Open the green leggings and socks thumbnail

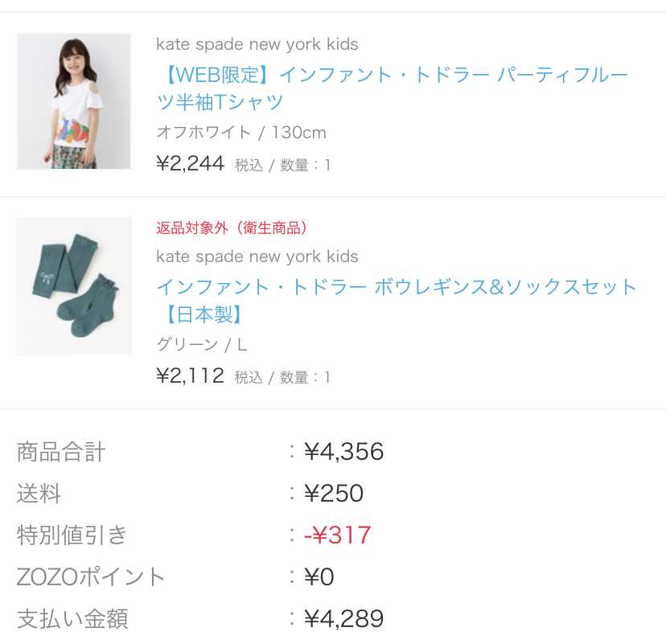tap(73, 285)
